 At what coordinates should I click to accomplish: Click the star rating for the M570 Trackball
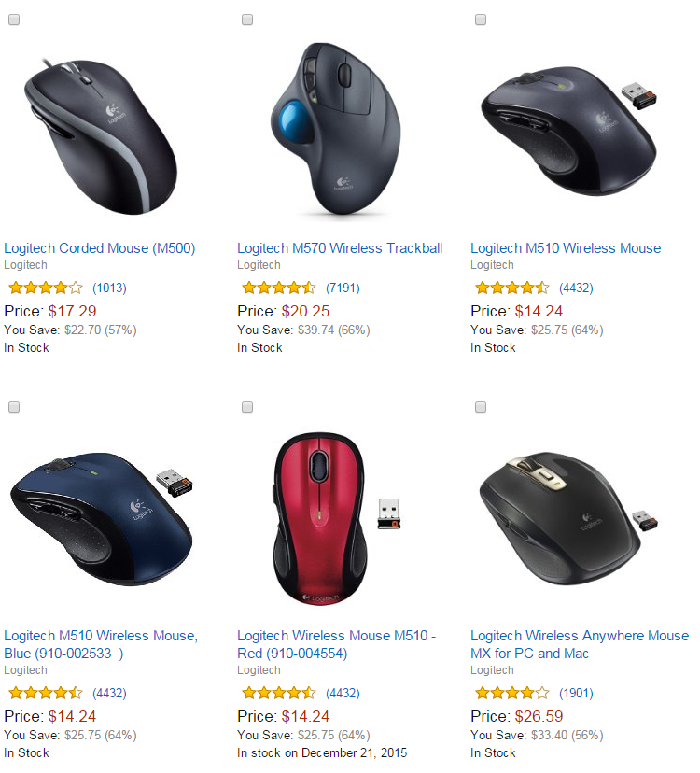click(x=278, y=288)
